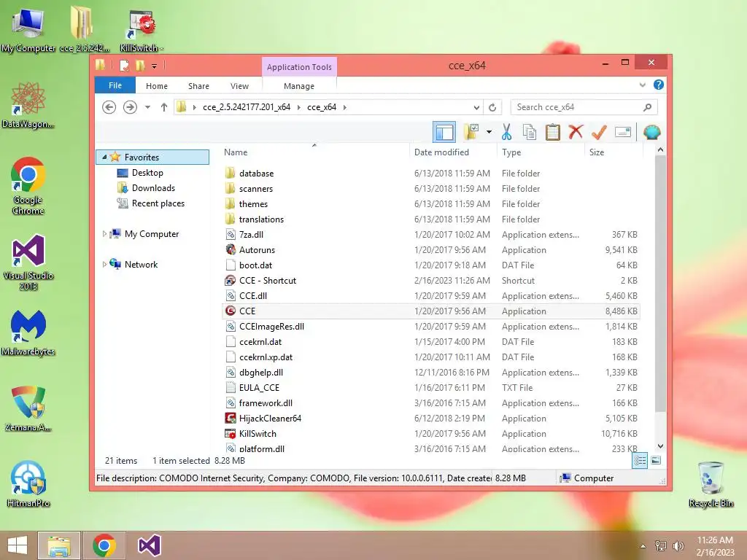Switch to the Share ribbon tab
Image resolution: width=747 pixels, height=560 pixels.
pos(198,86)
